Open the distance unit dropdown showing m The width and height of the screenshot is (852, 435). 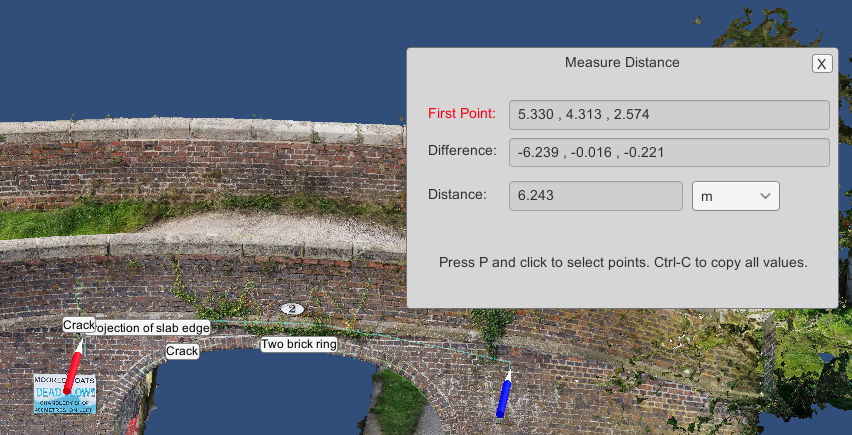pos(736,196)
